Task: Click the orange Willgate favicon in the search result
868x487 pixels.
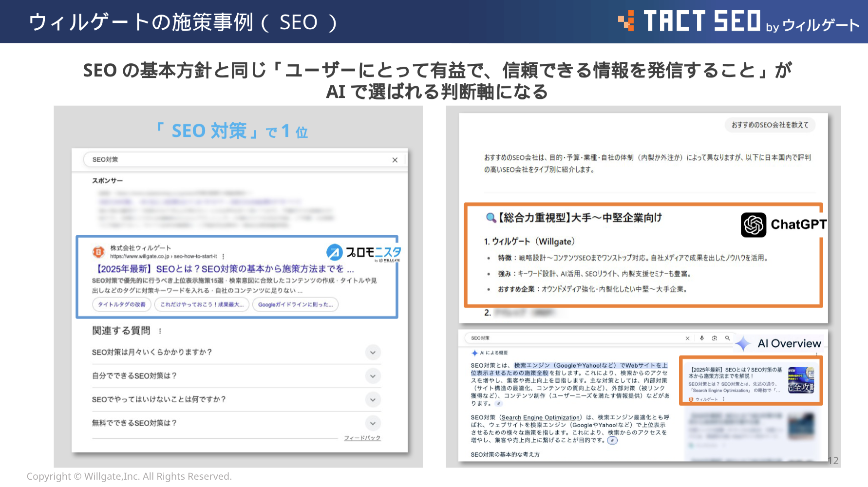Action: pyautogui.click(x=99, y=252)
